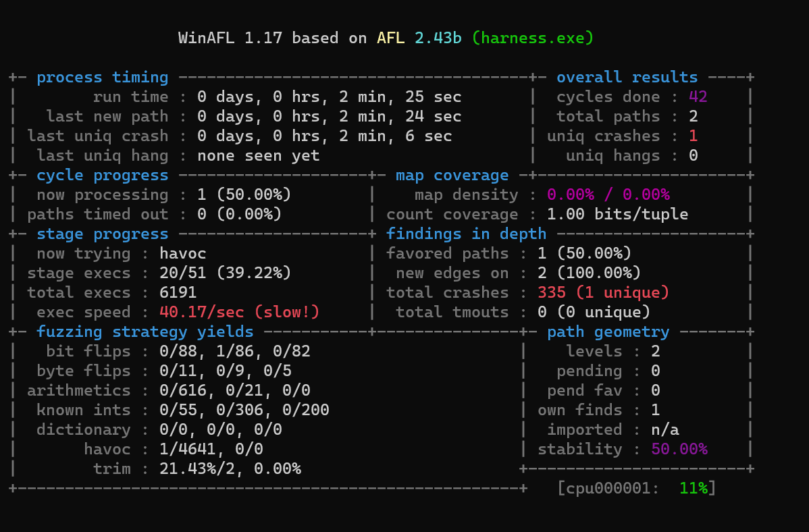809x532 pixels.
Task: Click the fuzzing strategy yields header
Action: tap(145, 331)
